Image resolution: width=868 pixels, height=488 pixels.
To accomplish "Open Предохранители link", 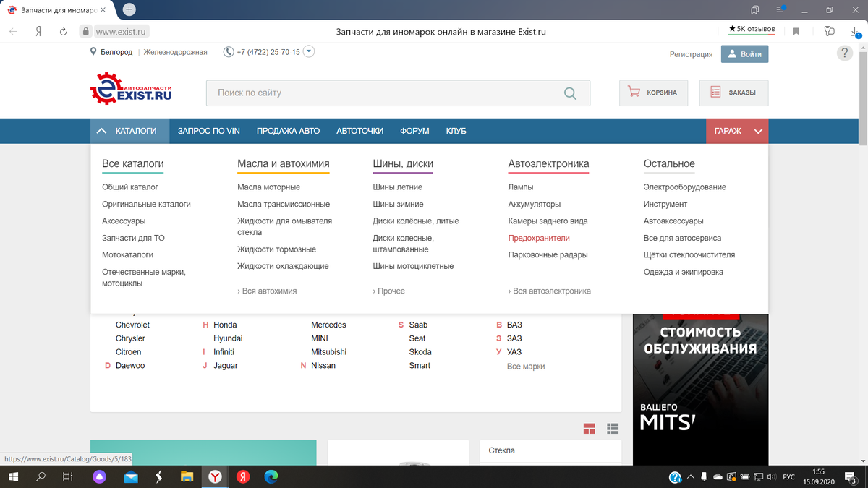I will click(x=539, y=238).
